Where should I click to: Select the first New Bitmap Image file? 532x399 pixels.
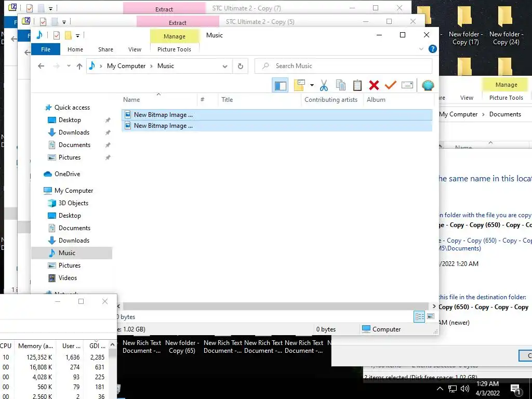(x=277, y=115)
